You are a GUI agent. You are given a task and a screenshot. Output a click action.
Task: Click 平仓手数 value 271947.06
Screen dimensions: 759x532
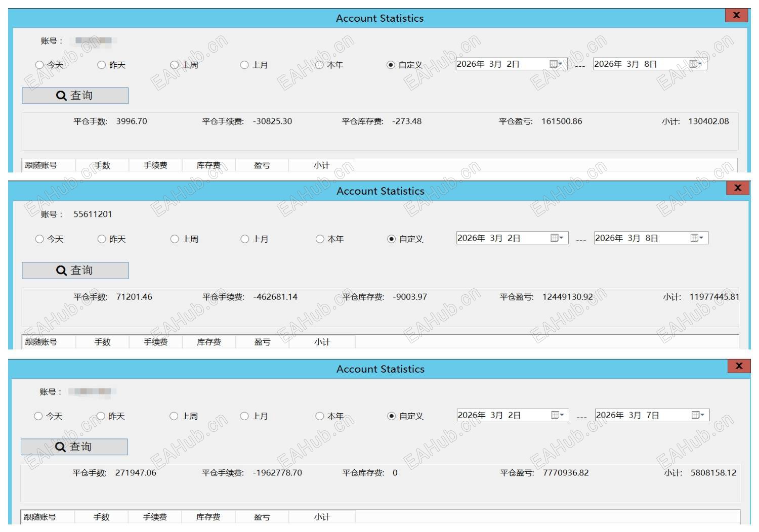[136, 473]
